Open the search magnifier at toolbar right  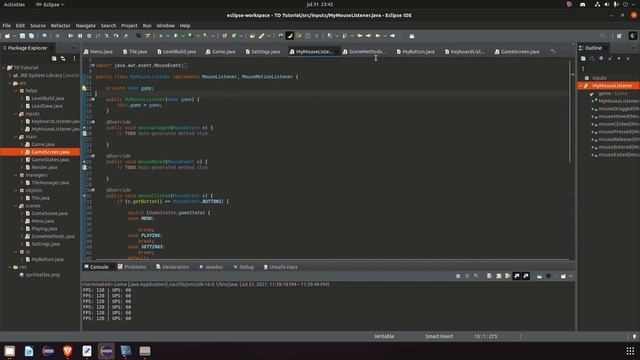[603, 36]
